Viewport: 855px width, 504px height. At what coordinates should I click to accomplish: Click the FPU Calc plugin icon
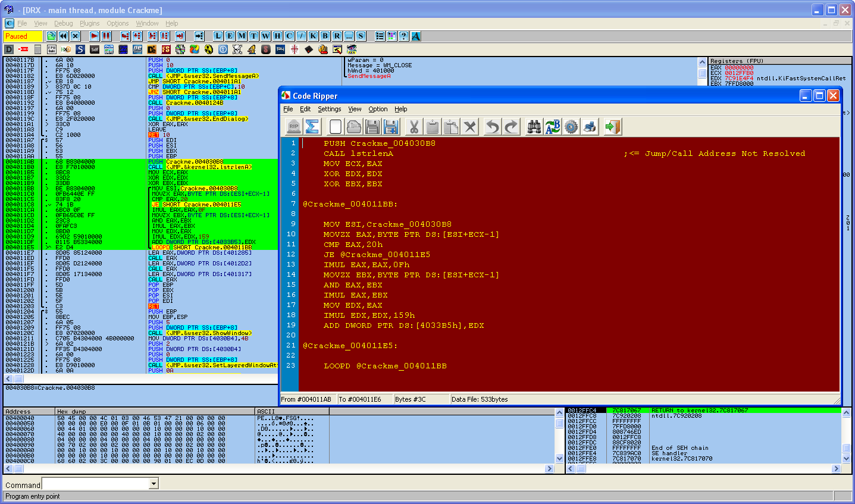pyautogui.click(x=52, y=49)
